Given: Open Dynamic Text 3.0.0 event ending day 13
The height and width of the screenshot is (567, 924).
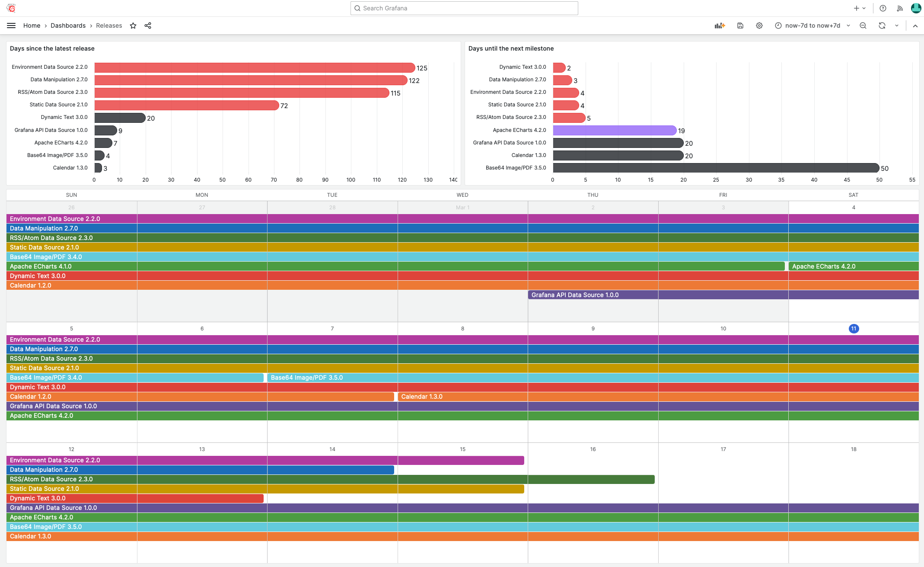Looking at the screenshot, I should [x=135, y=498].
